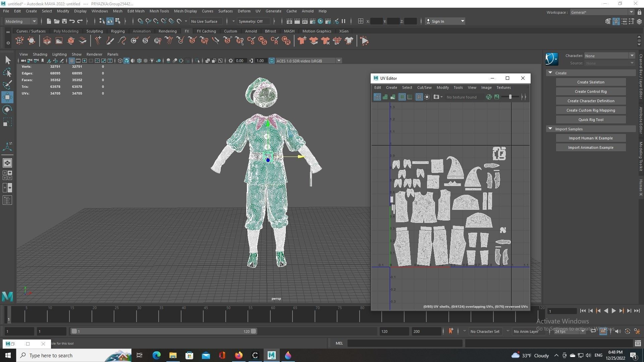Click the playback end time field showing 120

pyautogui.click(x=394, y=331)
